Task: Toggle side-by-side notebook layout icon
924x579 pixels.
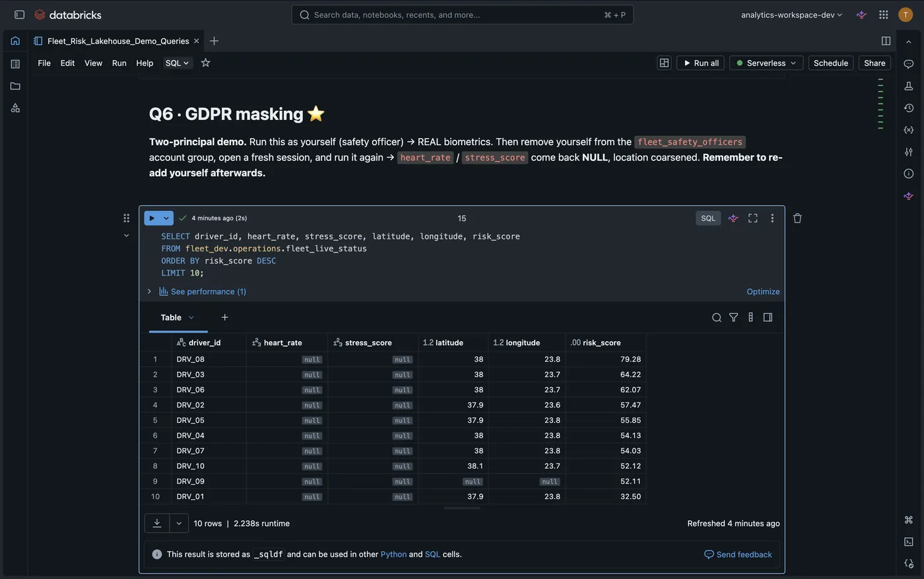Action: [x=886, y=41]
